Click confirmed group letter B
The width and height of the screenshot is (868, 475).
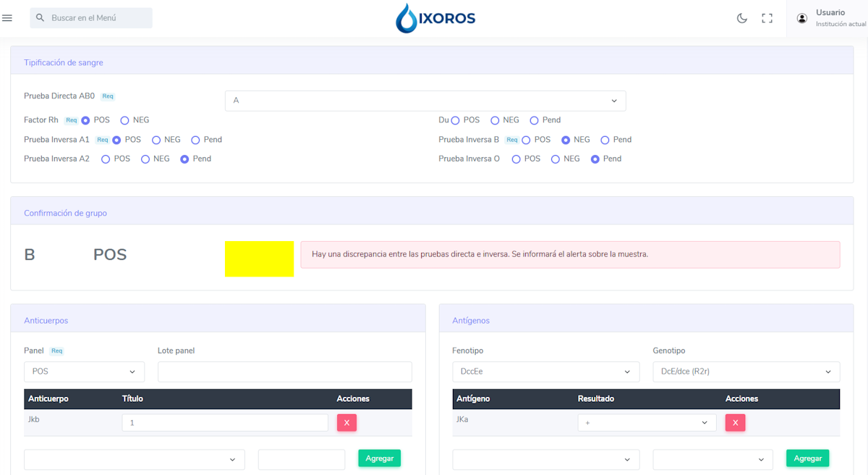point(30,255)
